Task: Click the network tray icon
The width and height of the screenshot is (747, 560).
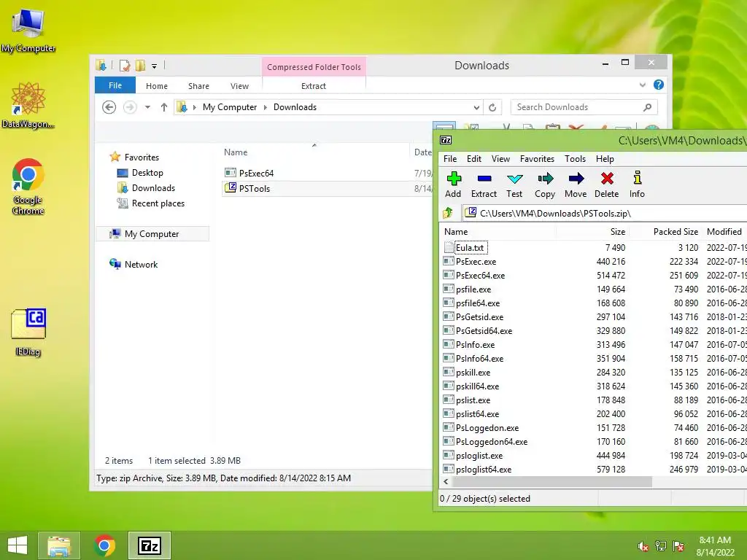Action: tap(661, 546)
